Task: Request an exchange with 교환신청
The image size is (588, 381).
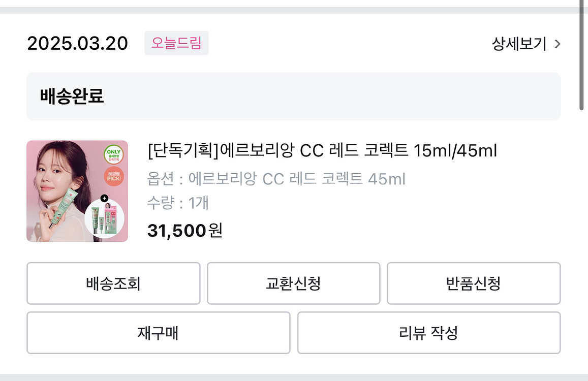Action: [x=293, y=283]
